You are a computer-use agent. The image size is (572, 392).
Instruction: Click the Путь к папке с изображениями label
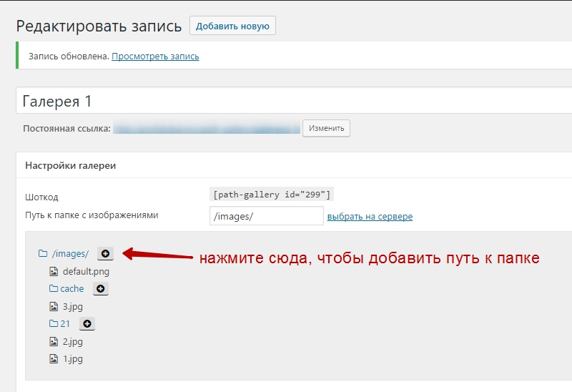(x=92, y=215)
